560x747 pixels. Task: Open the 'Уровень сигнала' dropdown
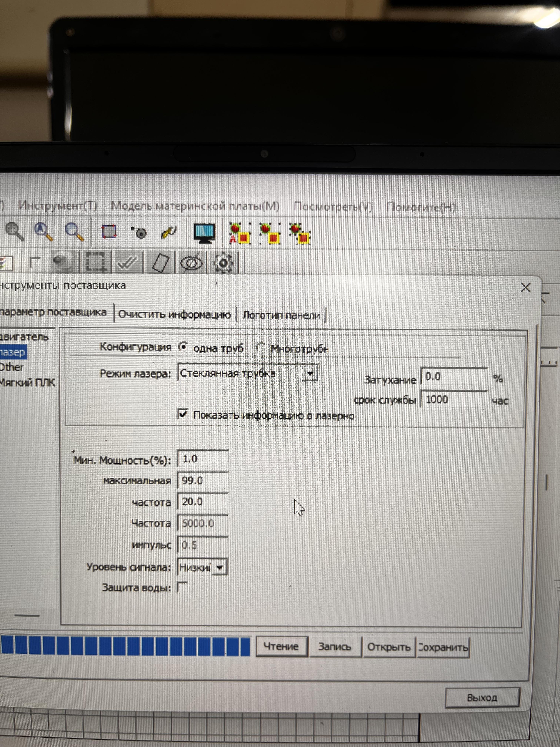click(202, 567)
